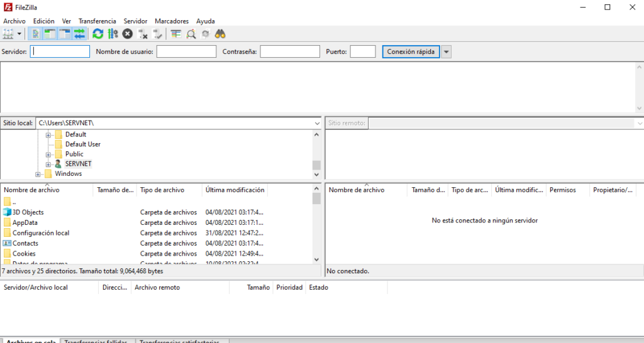Click the refresh file lists icon

tap(97, 33)
